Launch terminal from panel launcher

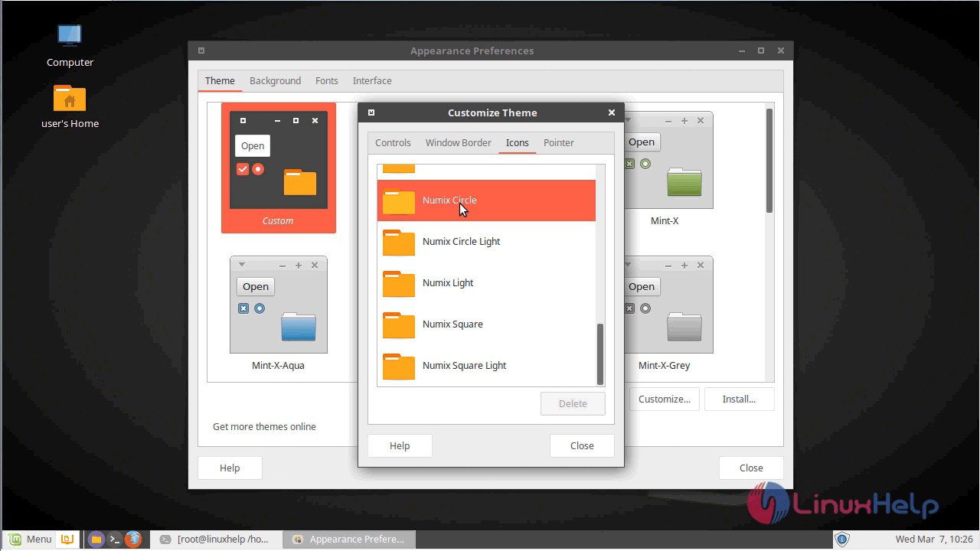click(x=114, y=540)
